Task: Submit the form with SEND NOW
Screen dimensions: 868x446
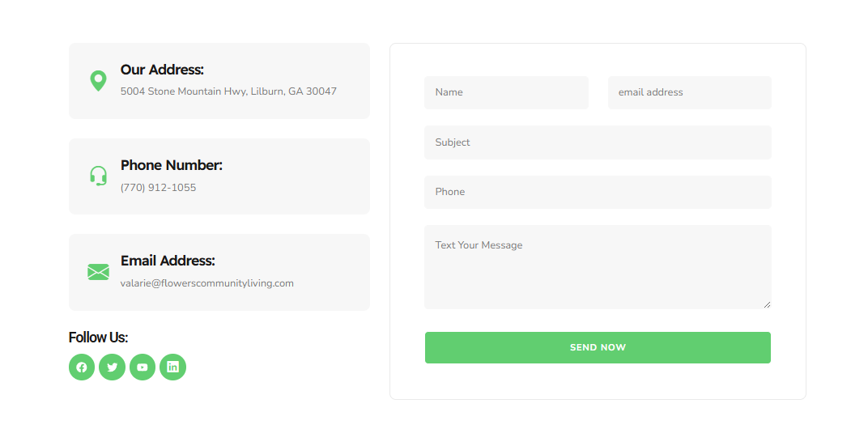Action: [598, 347]
